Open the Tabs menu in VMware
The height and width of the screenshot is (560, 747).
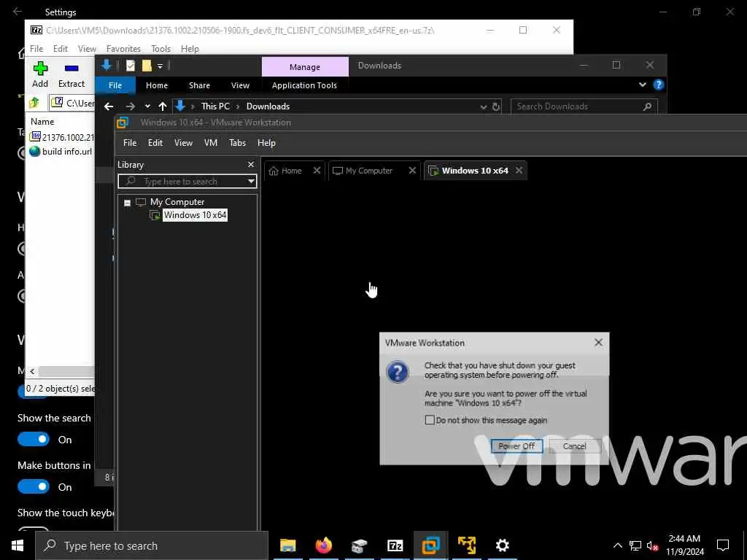point(237,143)
